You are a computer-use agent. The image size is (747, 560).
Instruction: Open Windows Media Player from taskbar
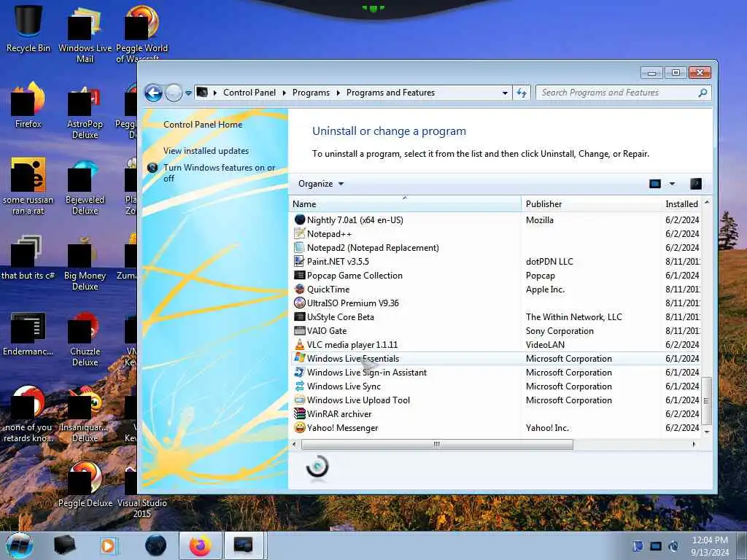coord(109,545)
